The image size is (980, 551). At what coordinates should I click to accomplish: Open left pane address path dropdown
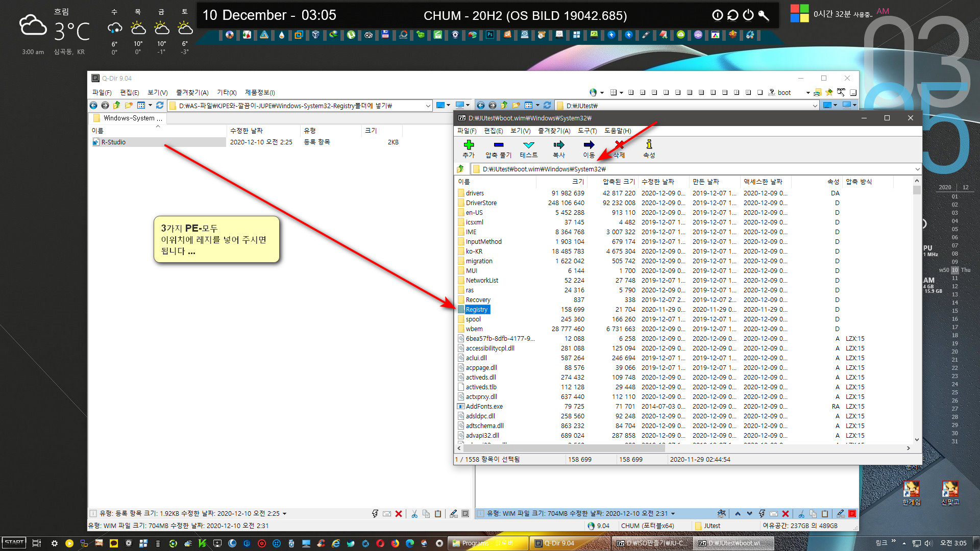click(428, 106)
